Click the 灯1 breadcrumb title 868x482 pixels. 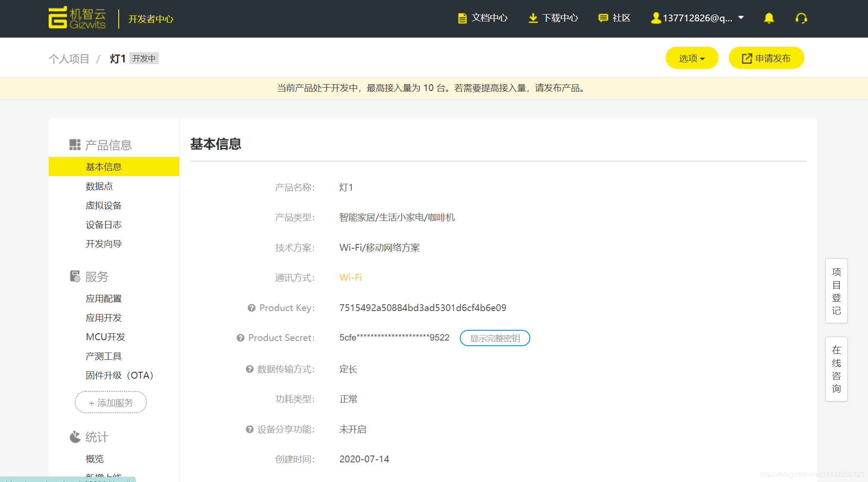117,59
